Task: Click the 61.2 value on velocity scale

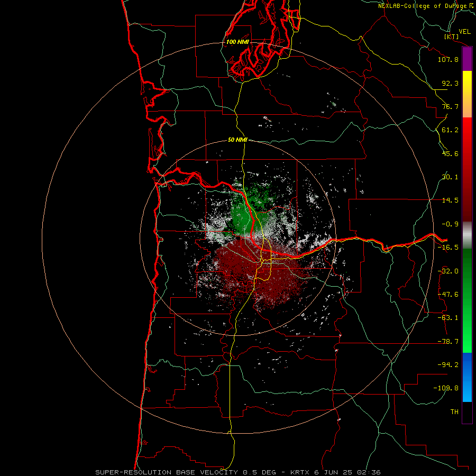Action: click(450, 130)
